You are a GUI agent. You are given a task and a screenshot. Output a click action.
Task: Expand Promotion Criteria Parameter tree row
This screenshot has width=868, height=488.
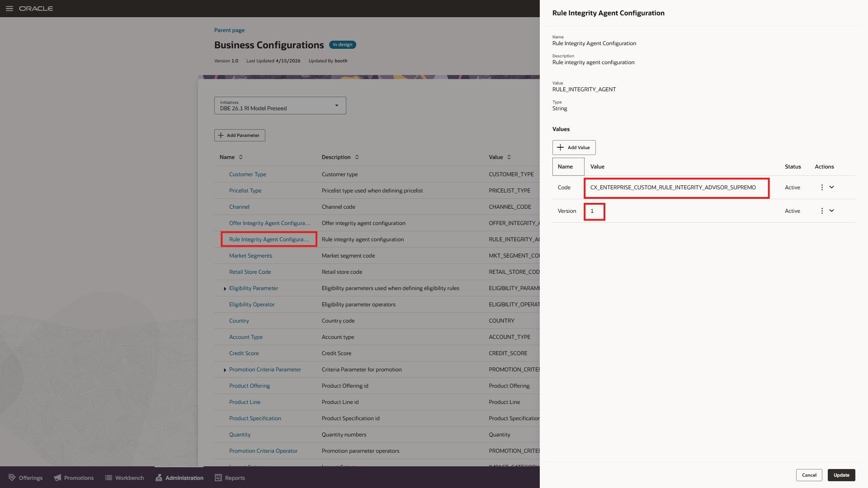click(225, 370)
